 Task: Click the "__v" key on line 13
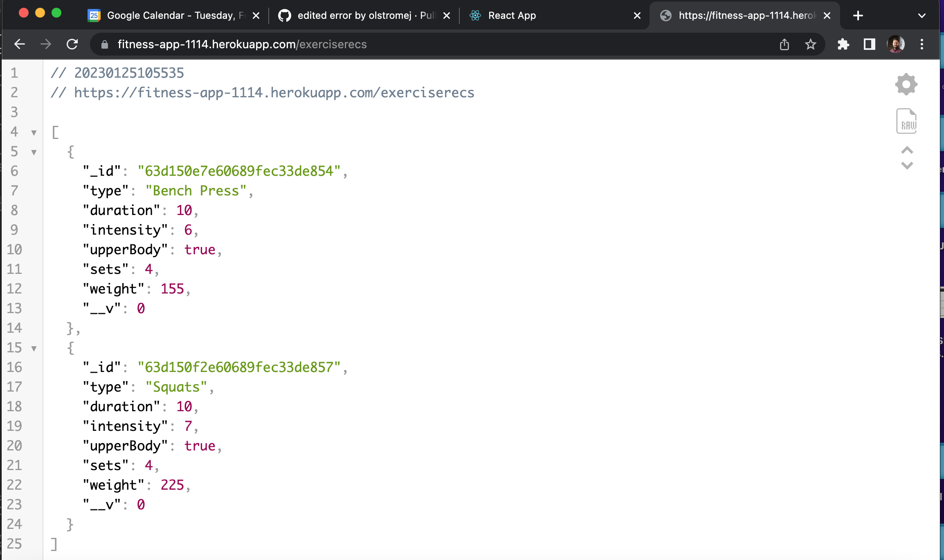coord(102,309)
